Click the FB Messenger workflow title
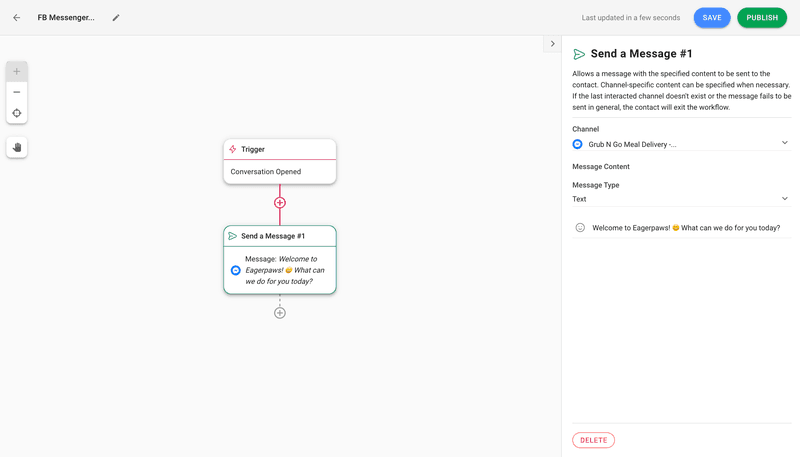 coord(66,18)
